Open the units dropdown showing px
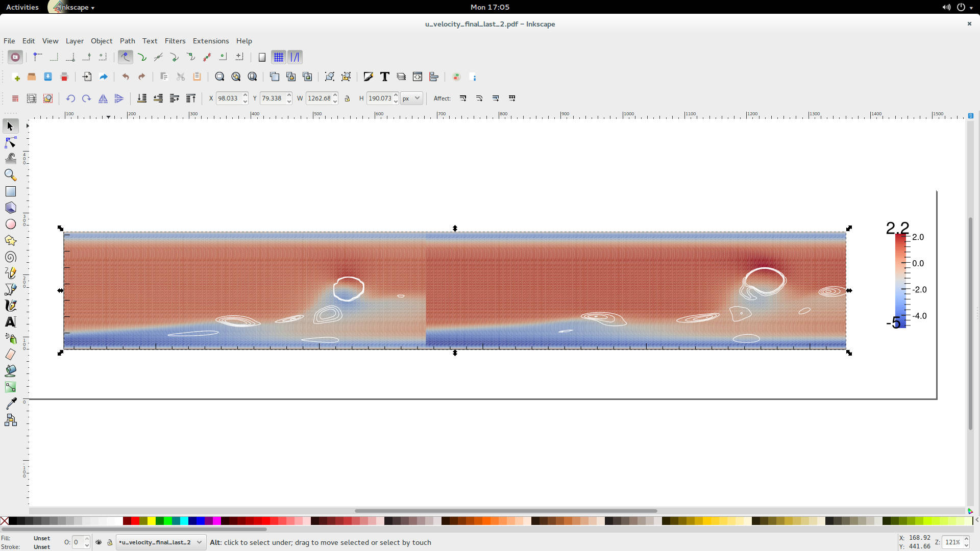Image resolution: width=980 pixels, height=551 pixels. (x=411, y=98)
